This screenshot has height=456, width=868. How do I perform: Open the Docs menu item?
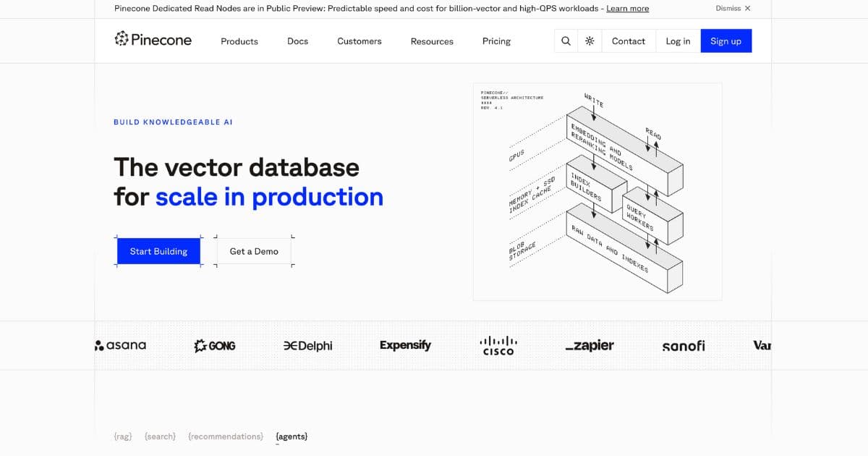tap(297, 41)
